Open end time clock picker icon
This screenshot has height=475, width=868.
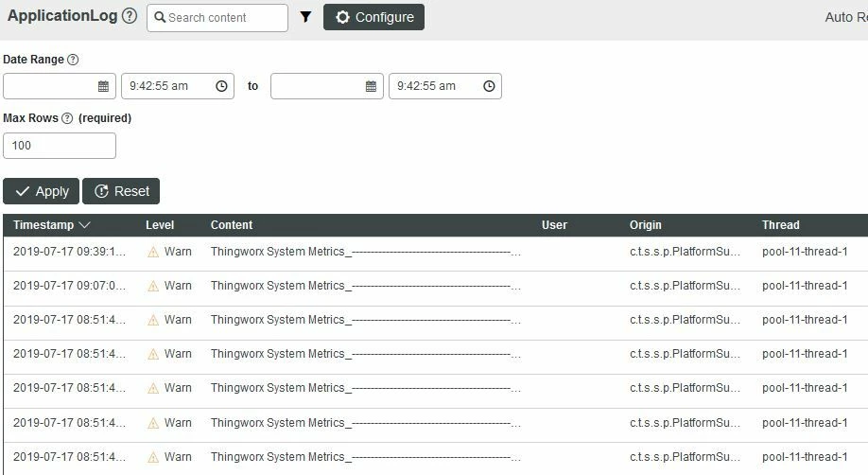489,86
